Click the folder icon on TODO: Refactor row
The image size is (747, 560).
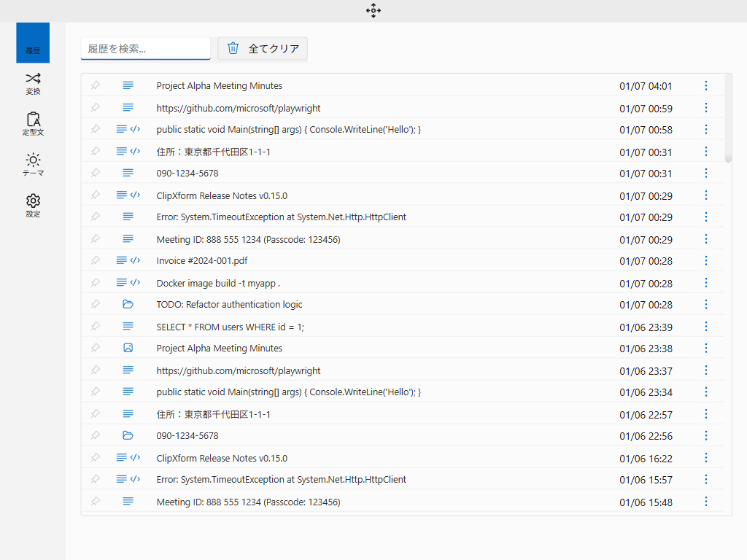click(128, 305)
